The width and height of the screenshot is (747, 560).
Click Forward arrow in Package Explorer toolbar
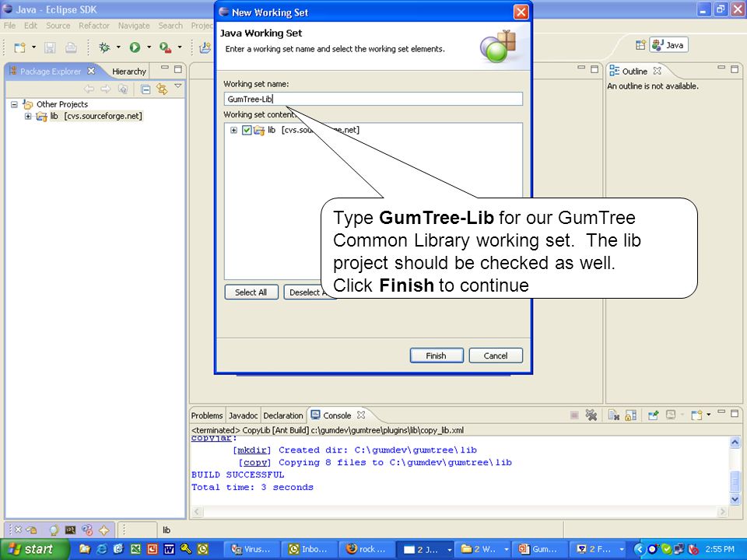pyautogui.click(x=105, y=89)
